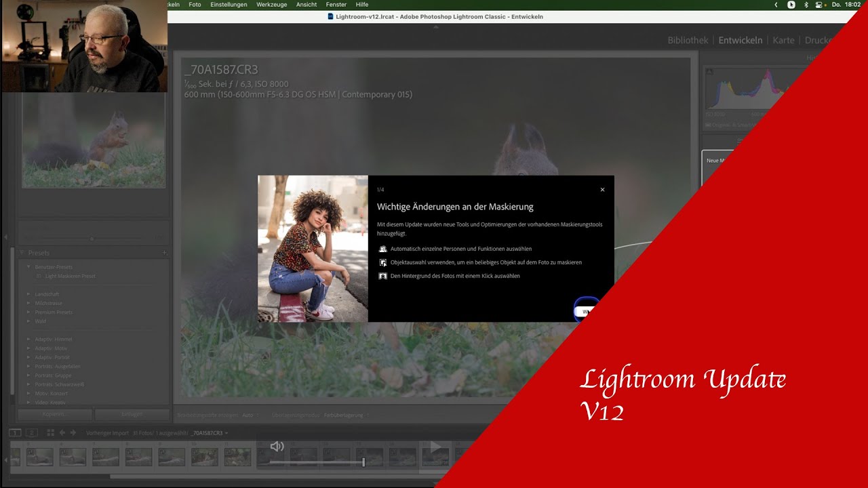
Task: Expand Motiv: Konzert preset group
Action: pos(28,393)
